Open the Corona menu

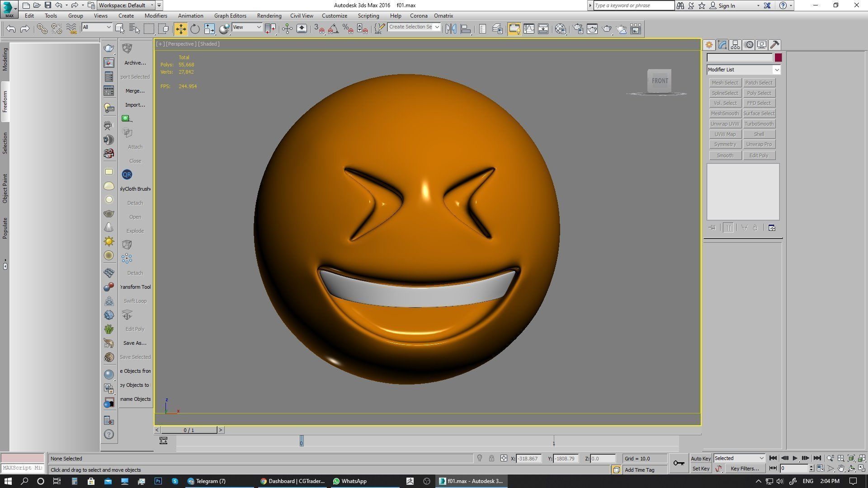[419, 16]
